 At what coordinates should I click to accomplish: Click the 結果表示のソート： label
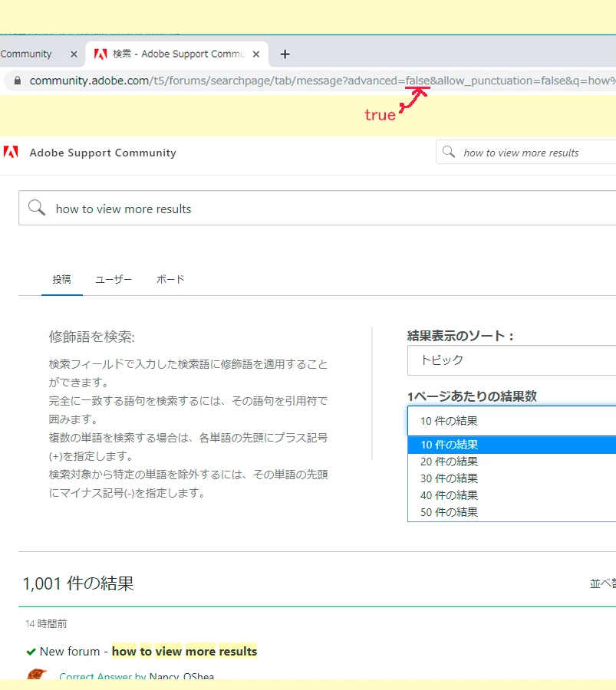(461, 336)
